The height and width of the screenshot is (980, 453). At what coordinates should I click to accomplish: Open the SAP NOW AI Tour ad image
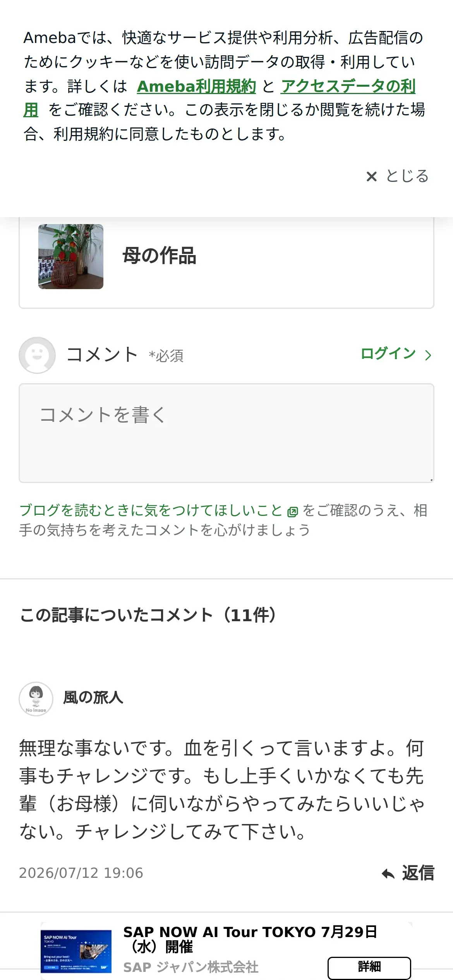(x=76, y=952)
